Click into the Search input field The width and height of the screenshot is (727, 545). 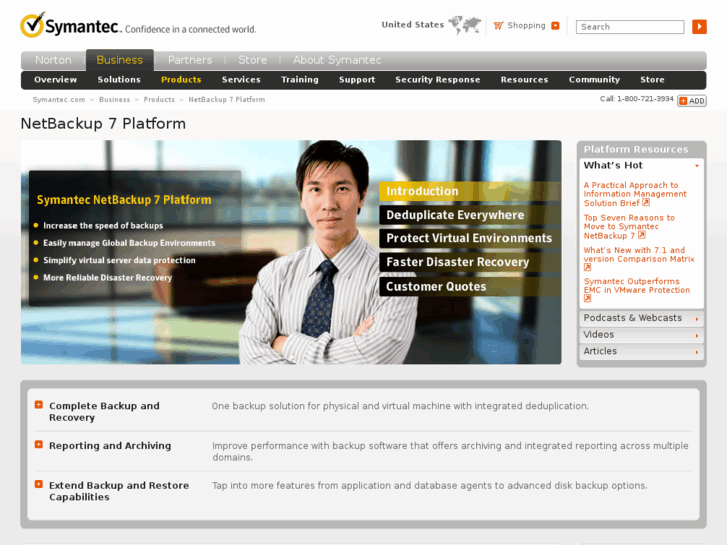coord(630,27)
